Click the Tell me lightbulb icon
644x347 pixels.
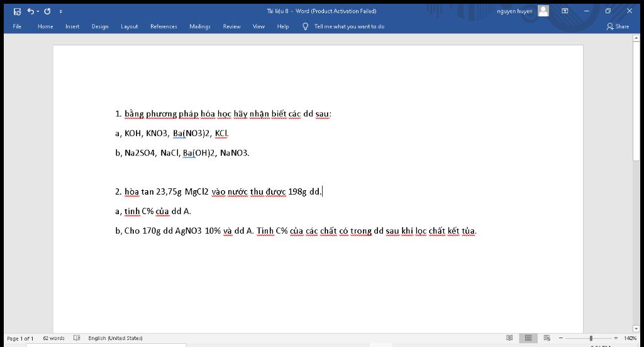tap(305, 26)
